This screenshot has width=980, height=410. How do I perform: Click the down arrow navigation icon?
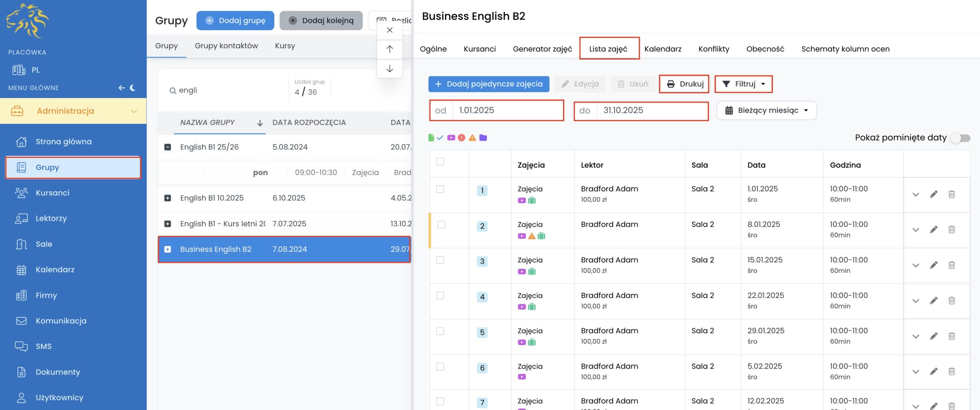pyautogui.click(x=389, y=69)
